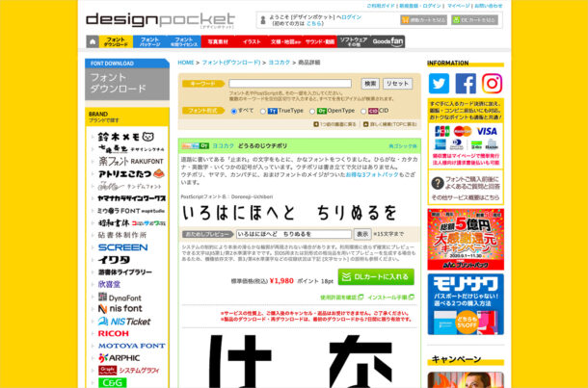Click マイページ link at top

click(458, 6)
